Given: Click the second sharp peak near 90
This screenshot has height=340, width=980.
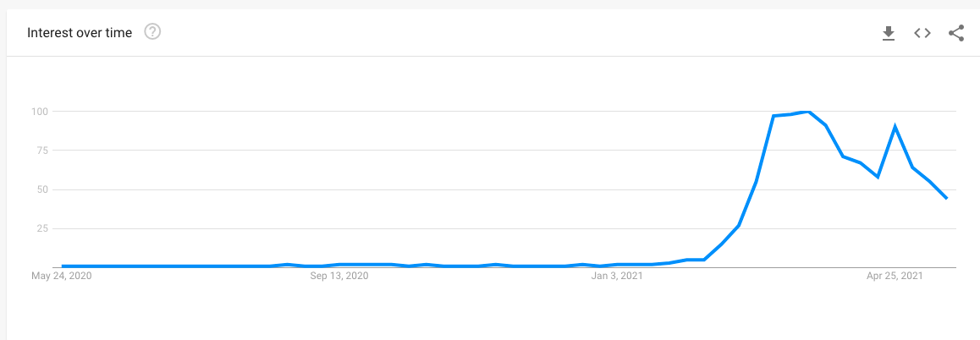Looking at the screenshot, I should (895, 127).
